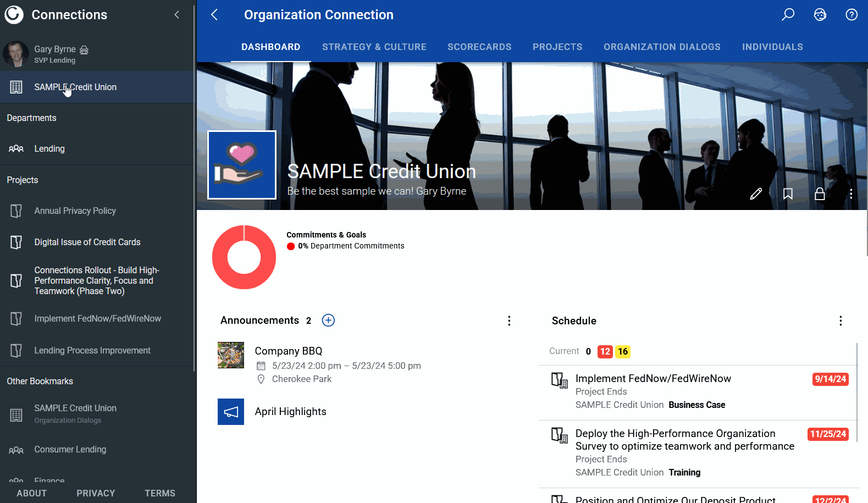Edit the organization with the pencil icon
Screen dimensions: 868x503
point(756,194)
